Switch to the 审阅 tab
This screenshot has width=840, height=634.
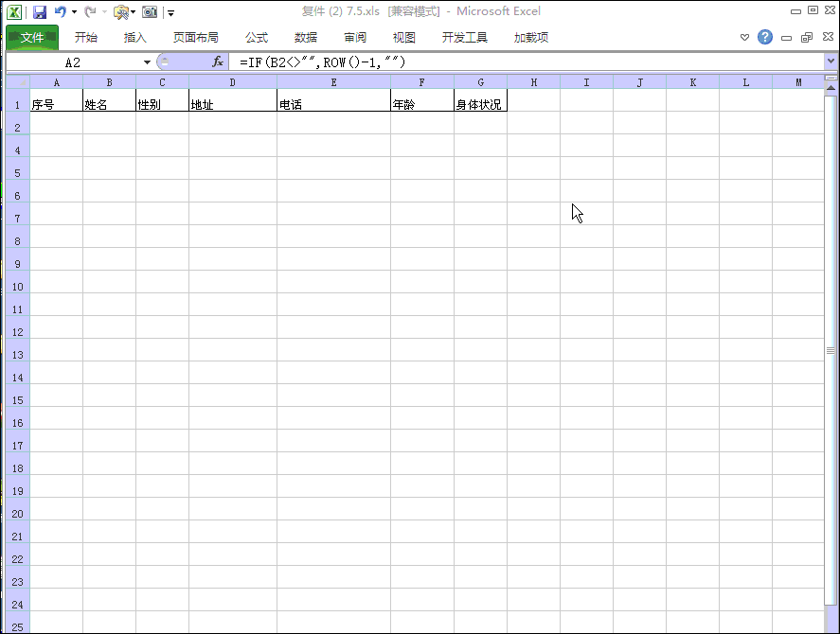[355, 38]
